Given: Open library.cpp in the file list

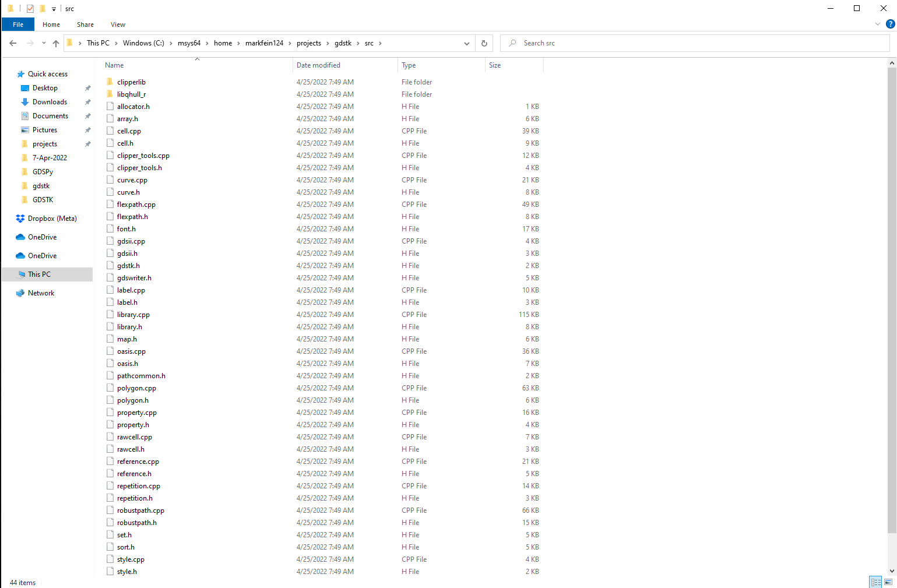Looking at the screenshot, I should pyautogui.click(x=133, y=314).
